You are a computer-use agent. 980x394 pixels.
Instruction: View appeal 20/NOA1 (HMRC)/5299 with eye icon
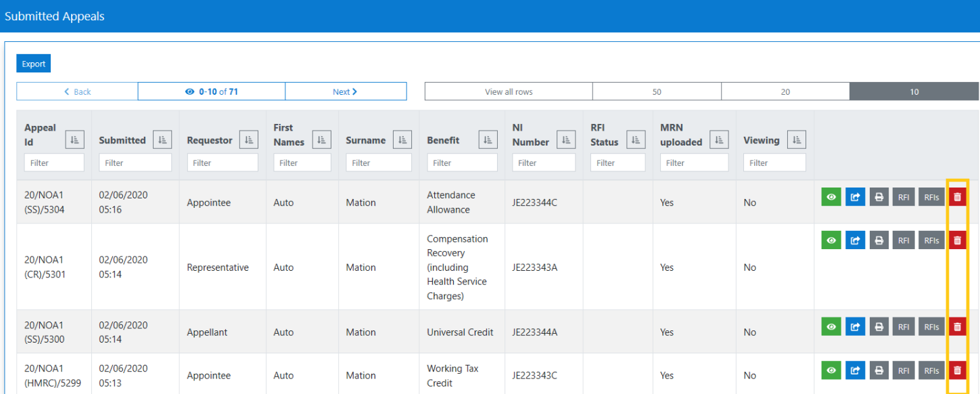pos(831,370)
